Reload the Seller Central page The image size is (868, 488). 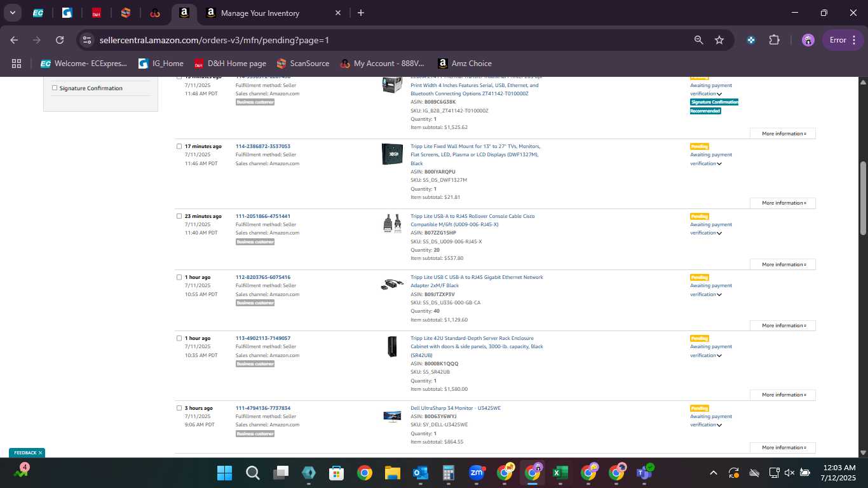click(60, 40)
